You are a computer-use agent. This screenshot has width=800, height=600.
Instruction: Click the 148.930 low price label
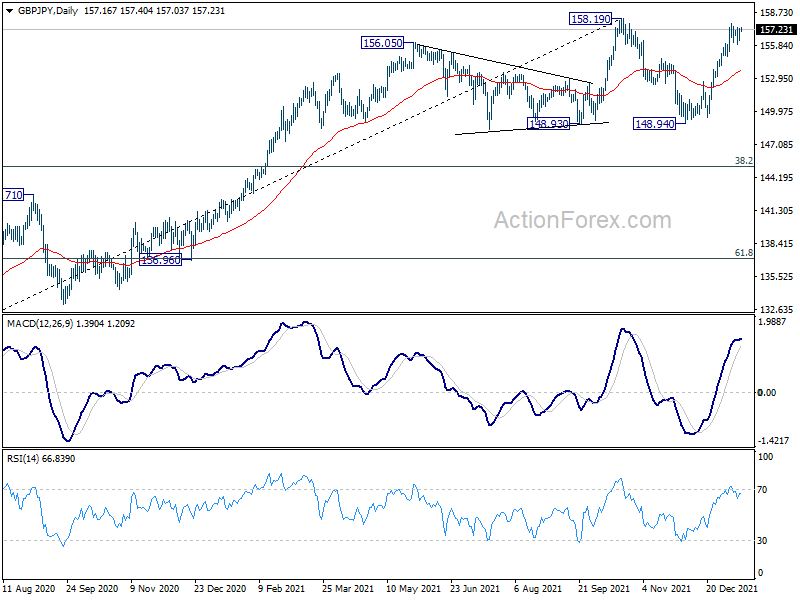coord(548,123)
